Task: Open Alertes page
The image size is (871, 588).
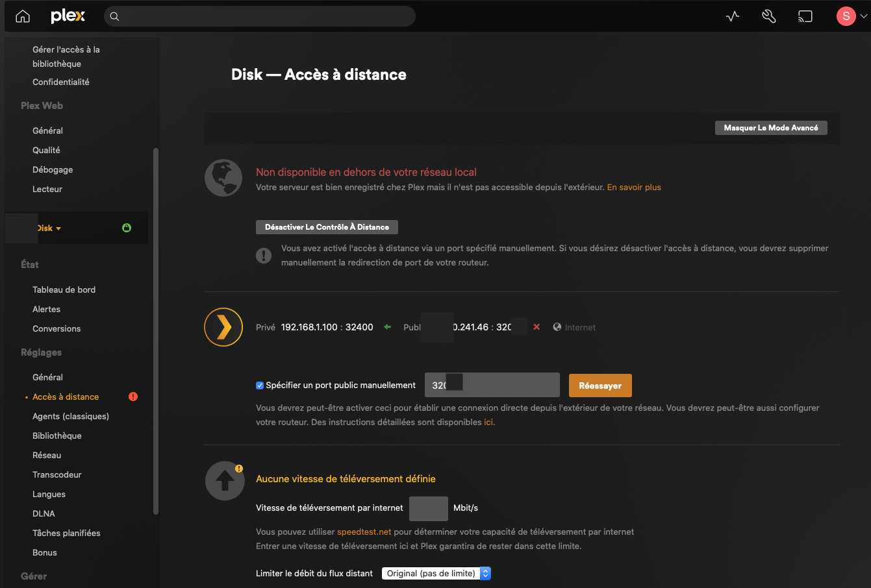Action: coord(46,309)
